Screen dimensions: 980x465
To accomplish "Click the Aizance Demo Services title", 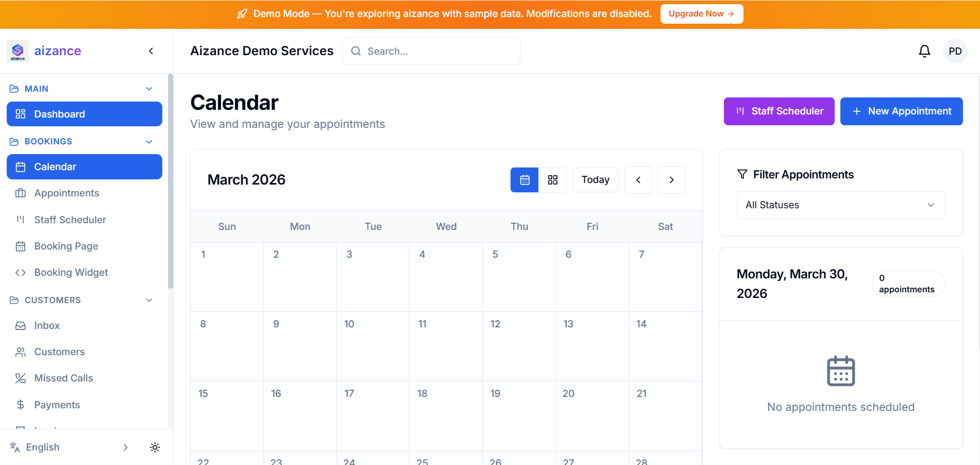I will coord(262,51).
